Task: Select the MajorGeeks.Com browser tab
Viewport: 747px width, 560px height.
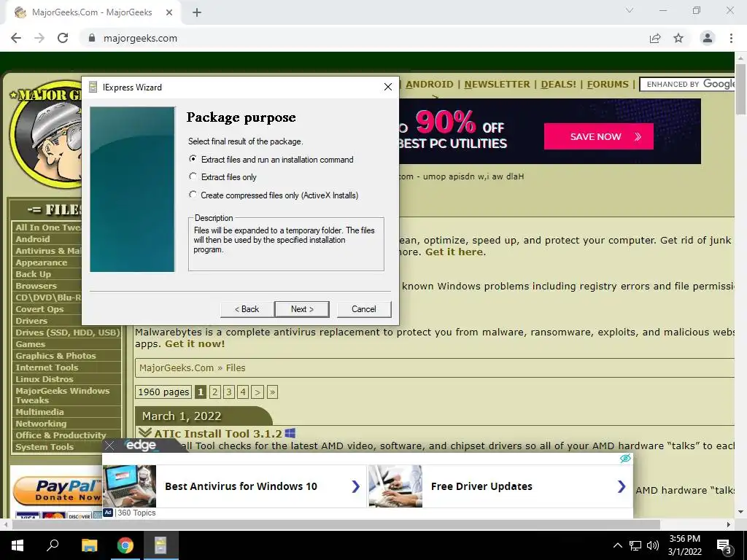Action: (93, 13)
